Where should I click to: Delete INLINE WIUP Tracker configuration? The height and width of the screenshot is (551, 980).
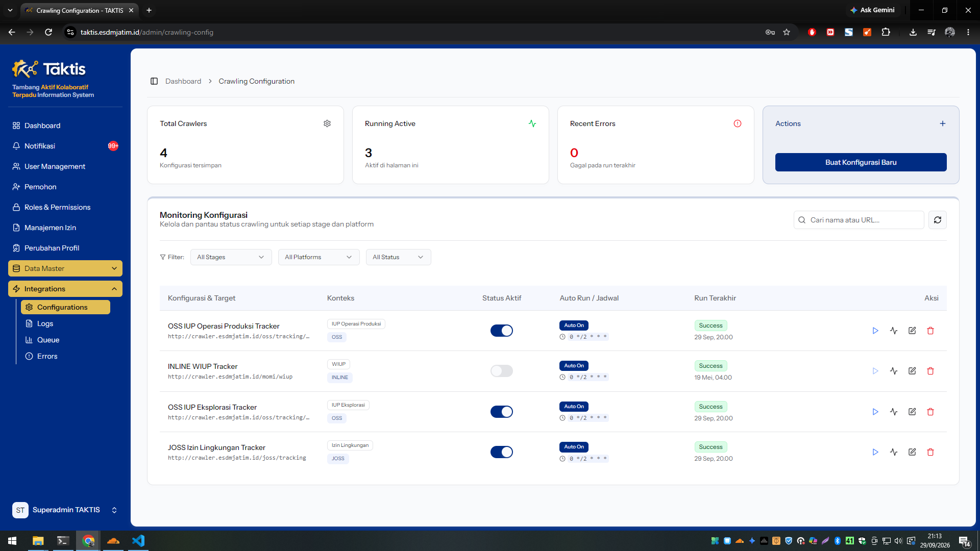click(930, 371)
